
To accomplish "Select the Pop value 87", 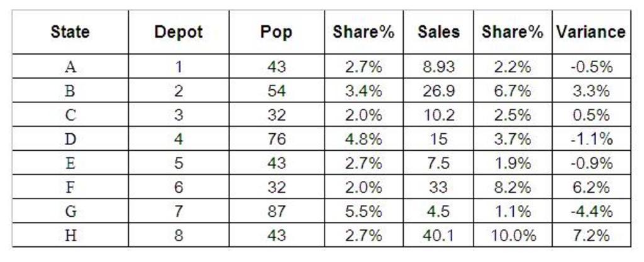I will [276, 212].
